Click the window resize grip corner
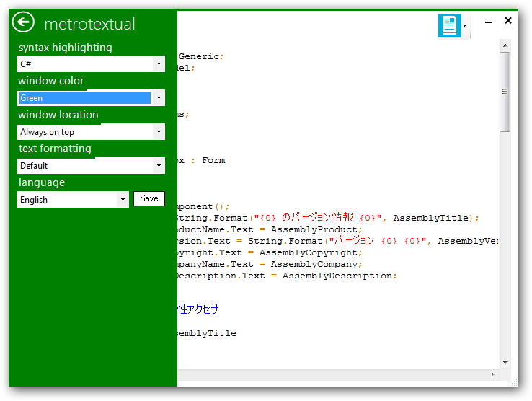This screenshot has width=532, height=401. 513,382
